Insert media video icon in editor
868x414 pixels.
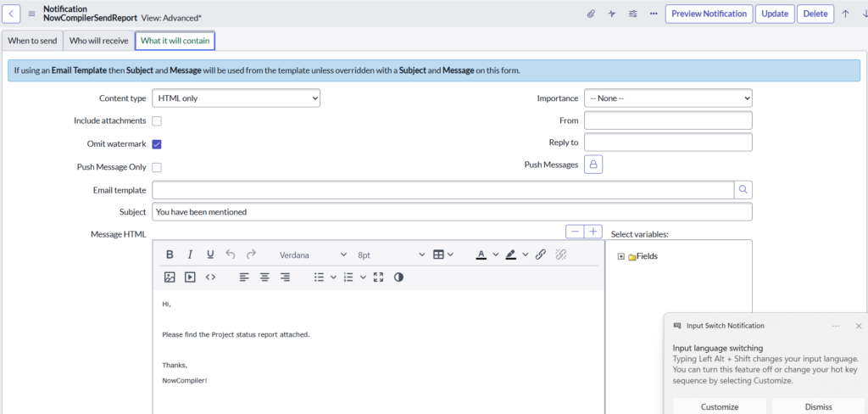[x=190, y=277]
